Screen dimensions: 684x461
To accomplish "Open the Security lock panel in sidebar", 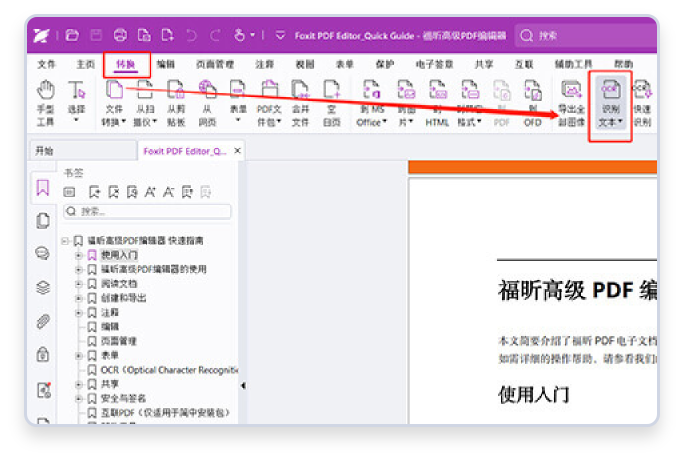I will pyautogui.click(x=43, y=354).
